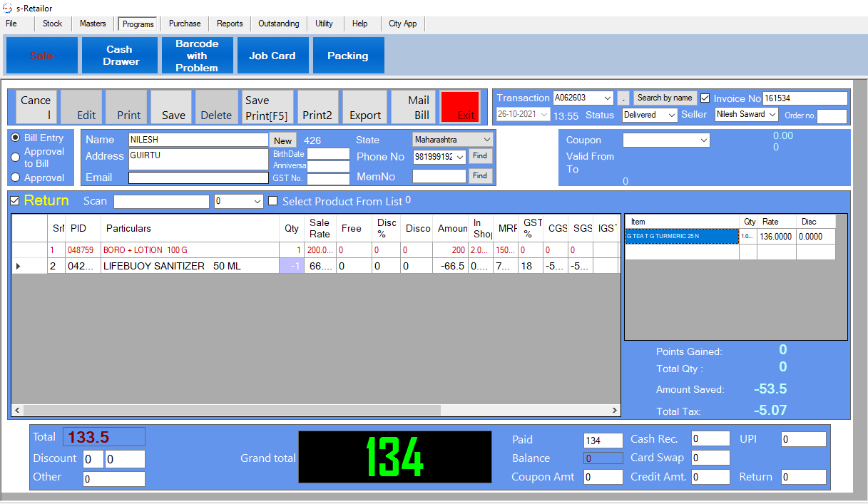Click the Cash Rec. input field
This screenshot has height=504, width=868.
[710, 439]
